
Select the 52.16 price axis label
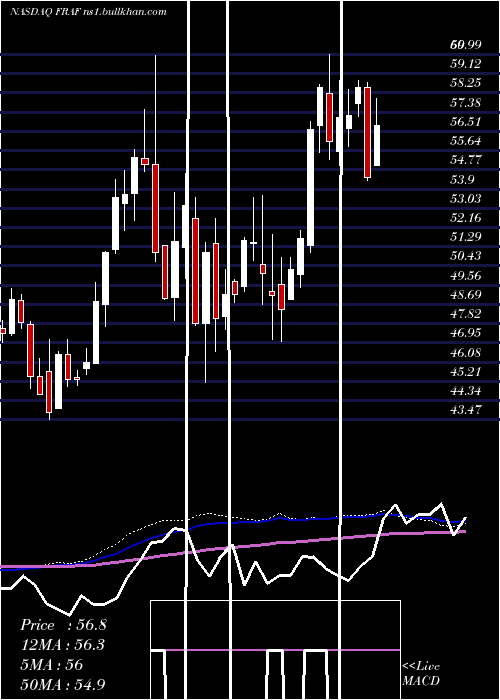pos(466,218)
